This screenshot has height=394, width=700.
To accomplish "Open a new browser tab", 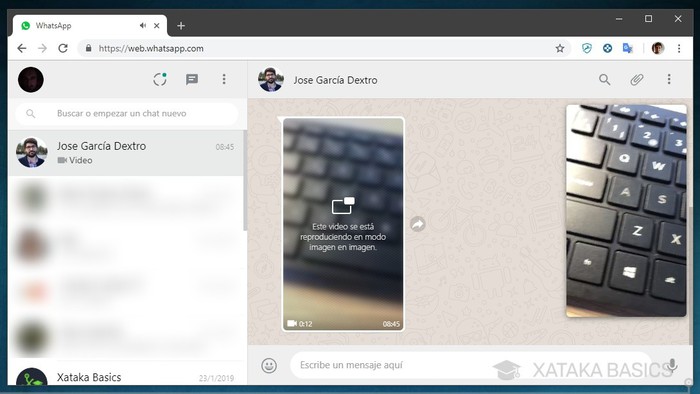I will 181,25.
